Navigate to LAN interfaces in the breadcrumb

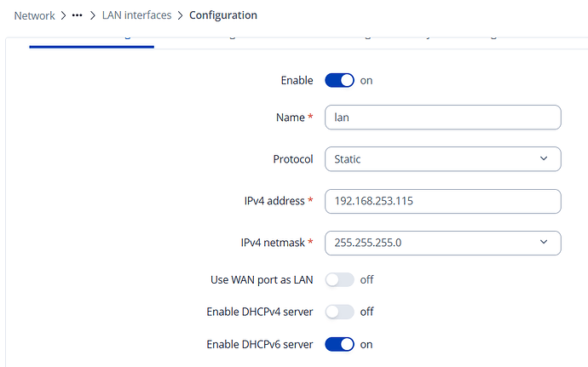136,15
